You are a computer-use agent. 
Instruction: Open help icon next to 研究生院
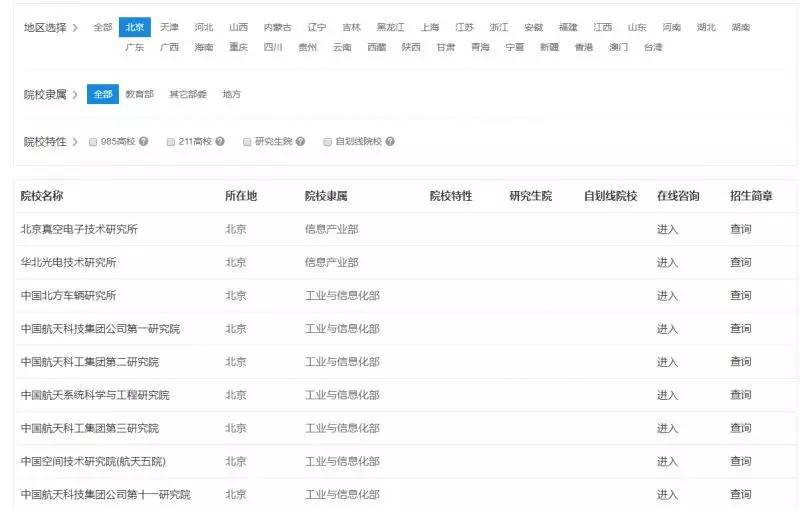[300, 141]
